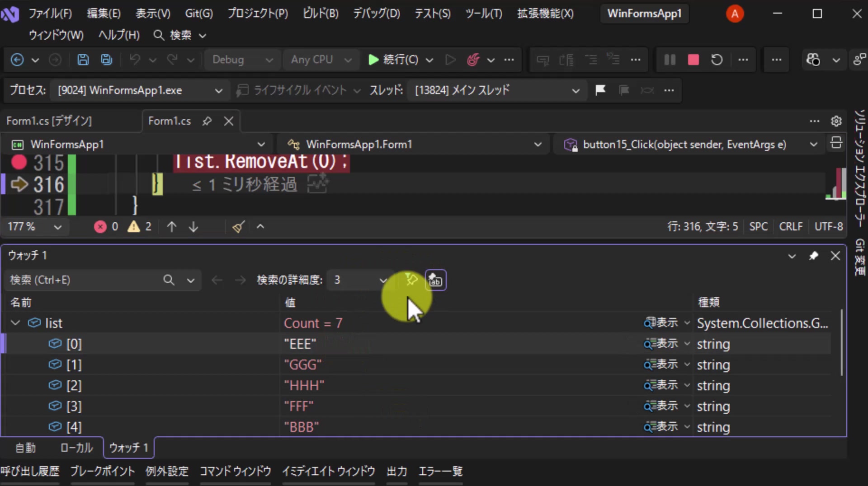Toggle the breakpoint on line 315
Viewport: 868px width, 486px height.
pyautogui.click(x=19, y=162)
